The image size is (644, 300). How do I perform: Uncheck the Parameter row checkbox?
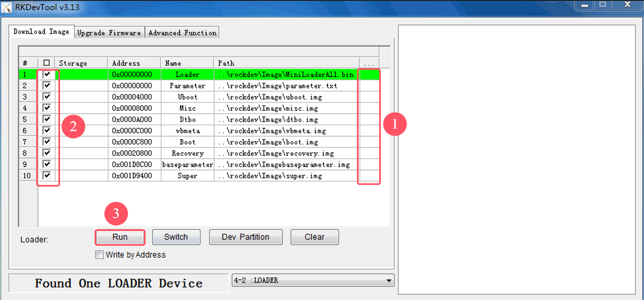[x=46, y=85]
